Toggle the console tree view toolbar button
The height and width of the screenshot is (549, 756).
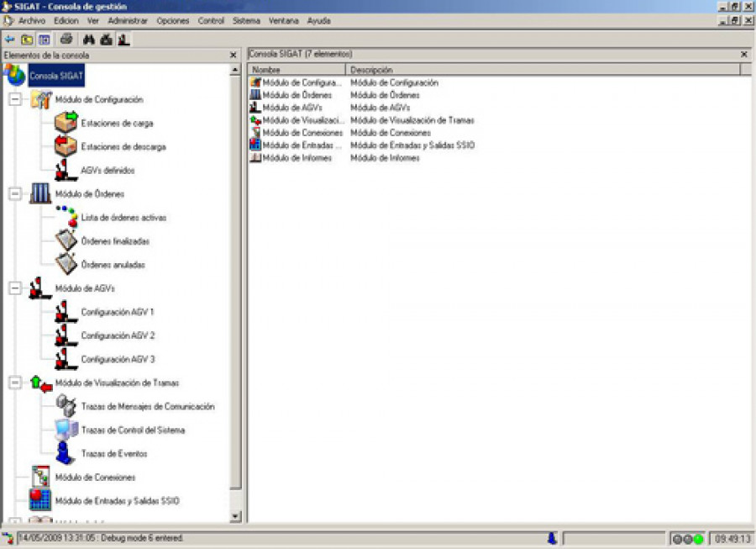click(45, 40)
